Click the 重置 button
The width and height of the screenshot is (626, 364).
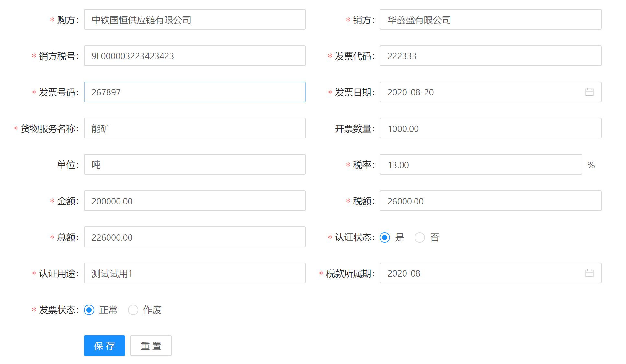tap(151, 346)
